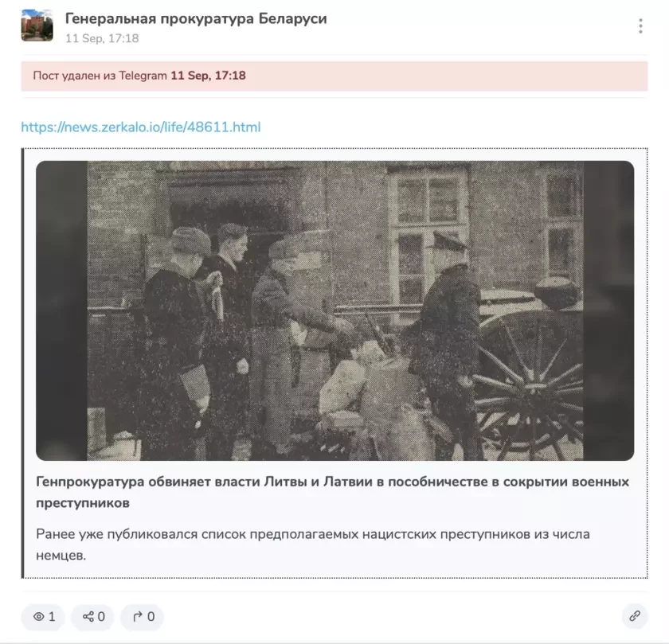Click the old photograph in link preview
Image resolution: width=669 pixels, height=644 pixels.
(335, 310)
